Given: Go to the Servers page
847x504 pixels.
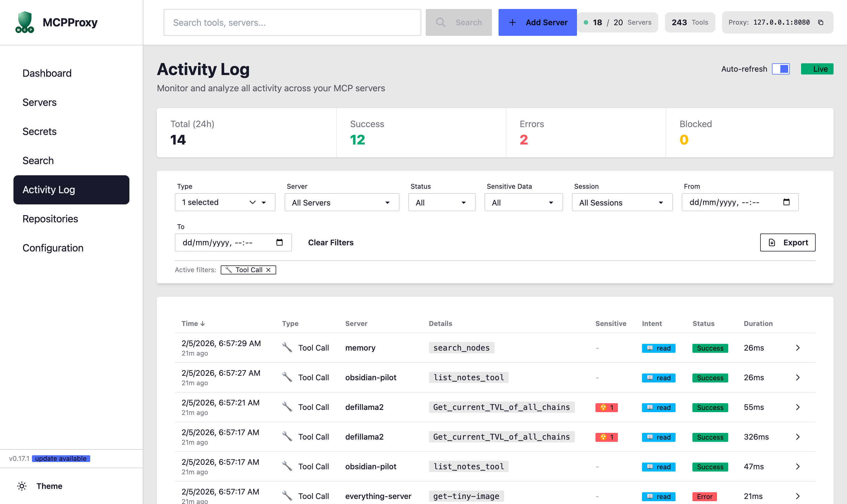Looking at the screenshot, I should pos(71,102).
